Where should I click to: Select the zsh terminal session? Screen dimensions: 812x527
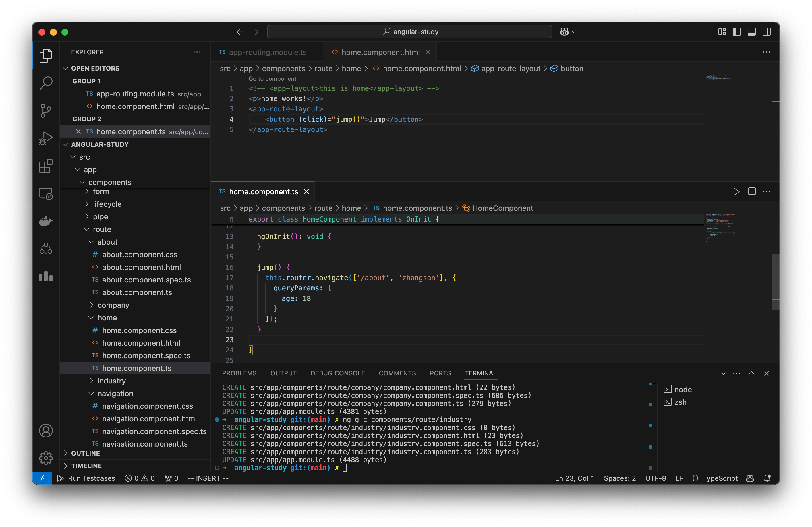681,402
